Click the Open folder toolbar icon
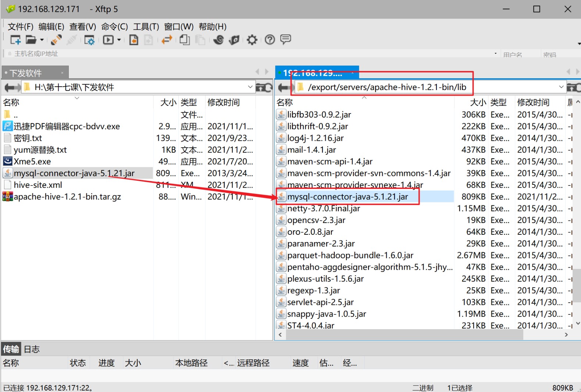The width and height of the screenshot is (581, 392). tap(31, 40)
